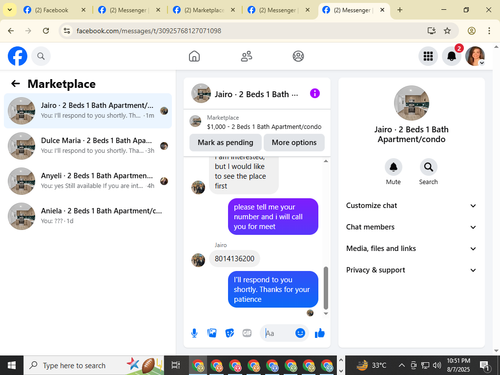The height and width of the screenshot is (375, 500).
Task: Open the Groups icon in top navigation
Action: coord(298,56)
